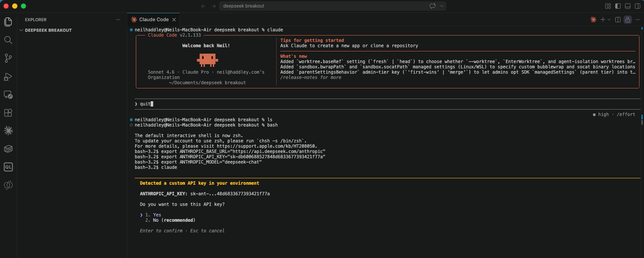Go back using the title bar arrow

pyautogui.click(x=204, y=6)
